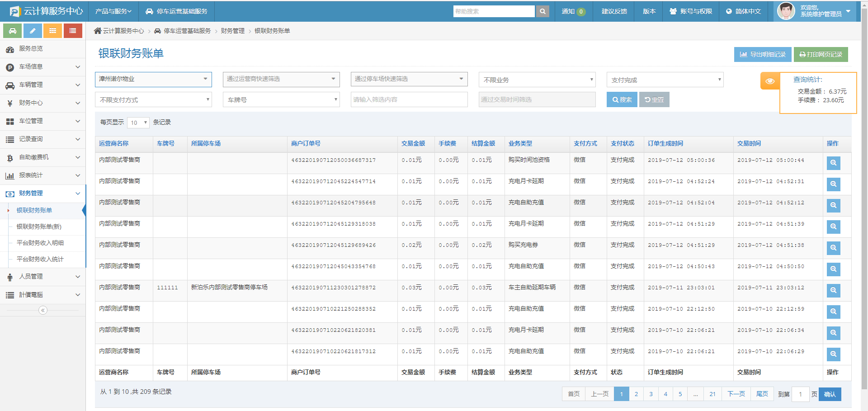Viewport: 868px width, 411px height.
Task: Click 报表统计 chart icon in sidebar
Action: 9,175
